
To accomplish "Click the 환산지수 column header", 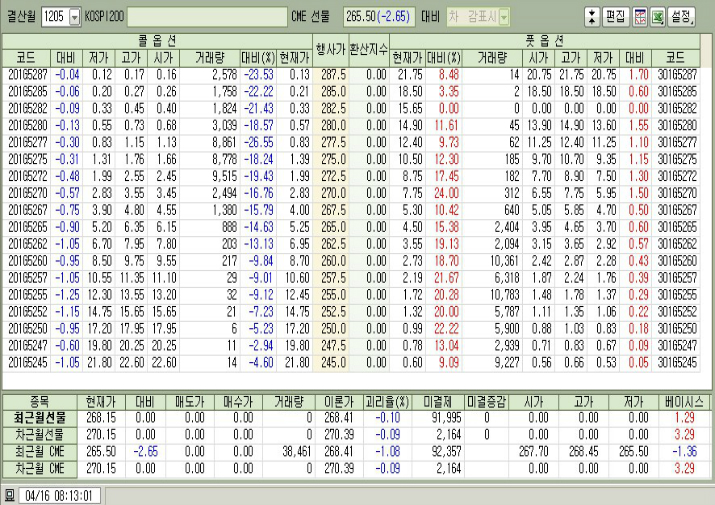I will 367,48.
